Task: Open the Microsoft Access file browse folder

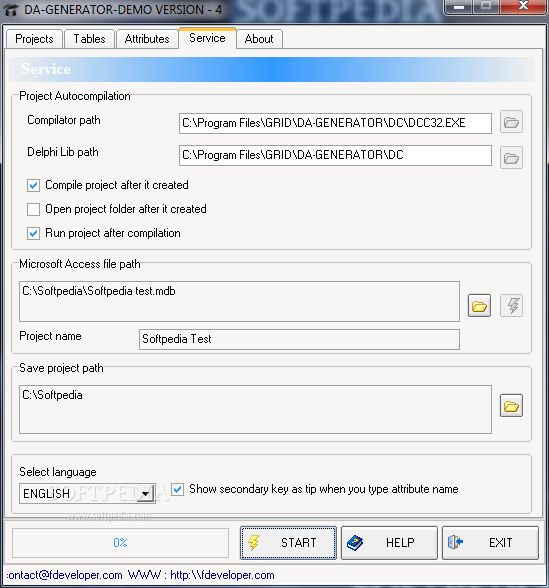Action: tap(479, 306)
